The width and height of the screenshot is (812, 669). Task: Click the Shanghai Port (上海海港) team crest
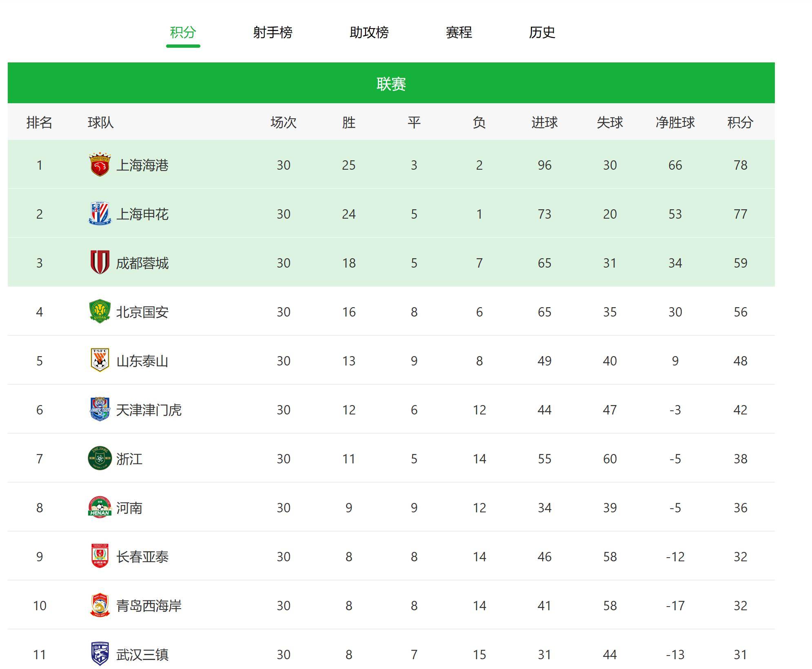(x=100, y=165)
